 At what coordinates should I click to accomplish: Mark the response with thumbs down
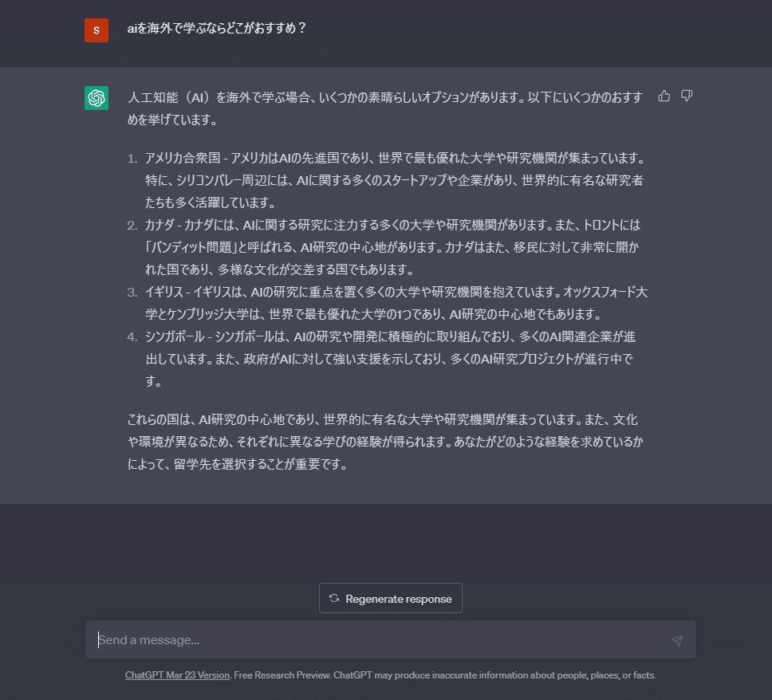click(687, 96)
